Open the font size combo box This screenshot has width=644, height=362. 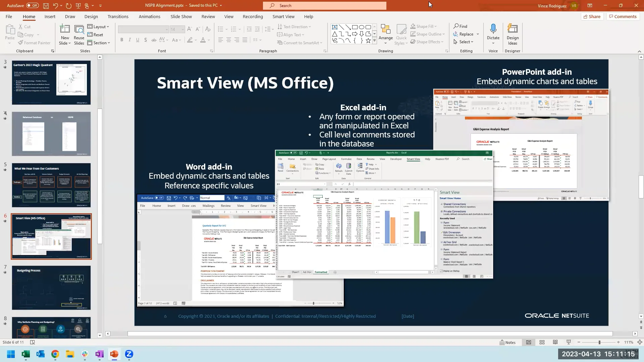pos(177,29)
